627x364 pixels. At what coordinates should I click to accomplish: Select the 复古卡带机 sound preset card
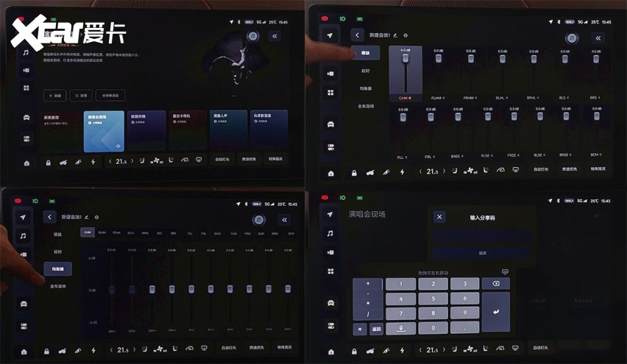click(x=187, y=130)
